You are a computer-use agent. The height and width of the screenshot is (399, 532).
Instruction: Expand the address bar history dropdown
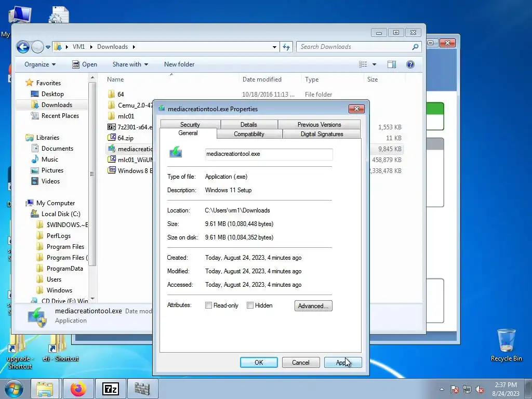point(274,47)
